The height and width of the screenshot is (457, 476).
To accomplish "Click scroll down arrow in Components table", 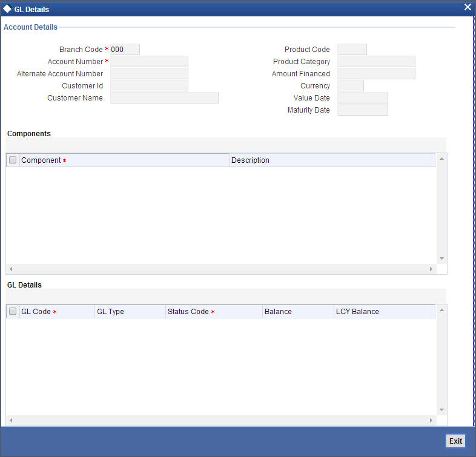I will click(x=441, y=258).
